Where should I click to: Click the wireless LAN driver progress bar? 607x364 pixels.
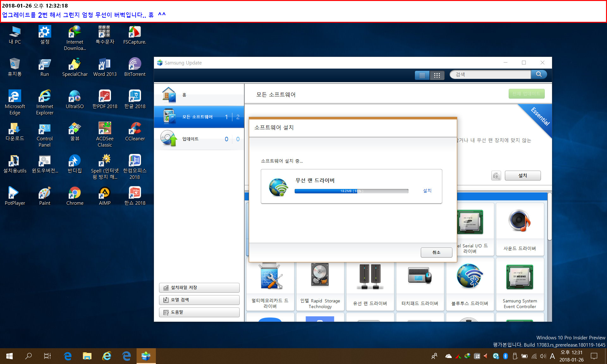[351, 191]
